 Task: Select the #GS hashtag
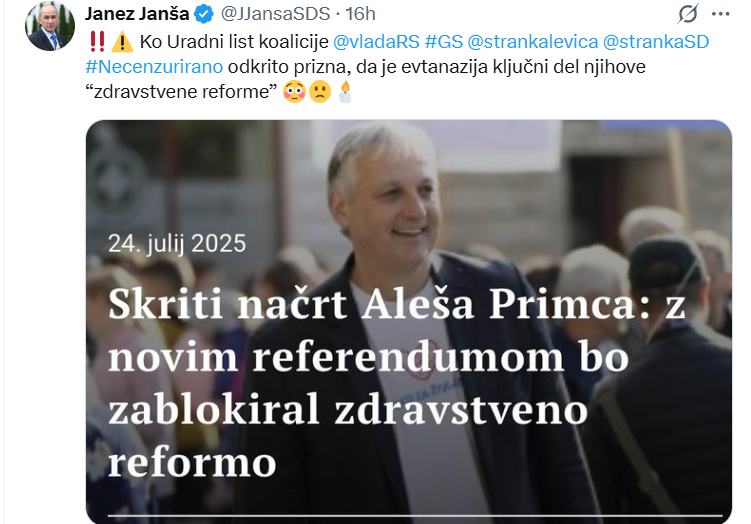[x=444, y=42]
